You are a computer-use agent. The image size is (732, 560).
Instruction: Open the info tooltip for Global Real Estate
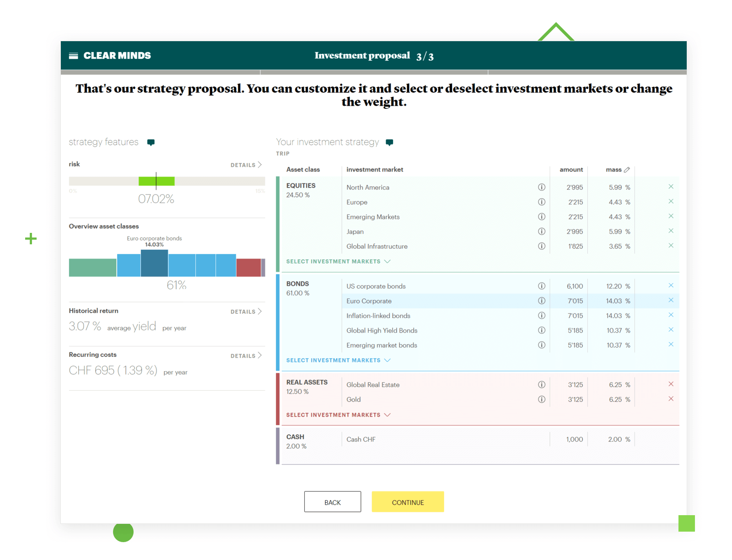[542, 384]
